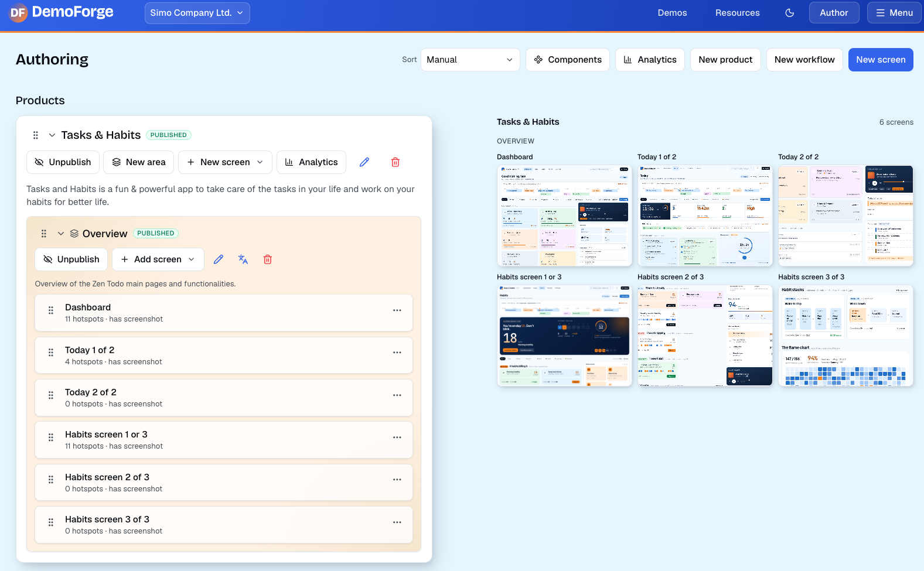Select the Habits screen 1 or 3 row
This screenshot has width=924, height=571.
pos(224,440)
